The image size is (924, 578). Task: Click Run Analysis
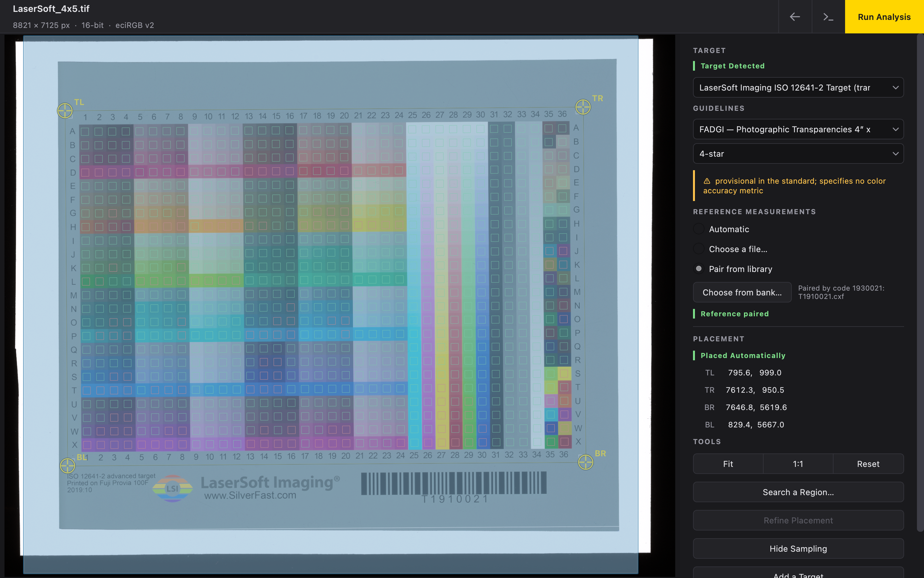point(884,17)
